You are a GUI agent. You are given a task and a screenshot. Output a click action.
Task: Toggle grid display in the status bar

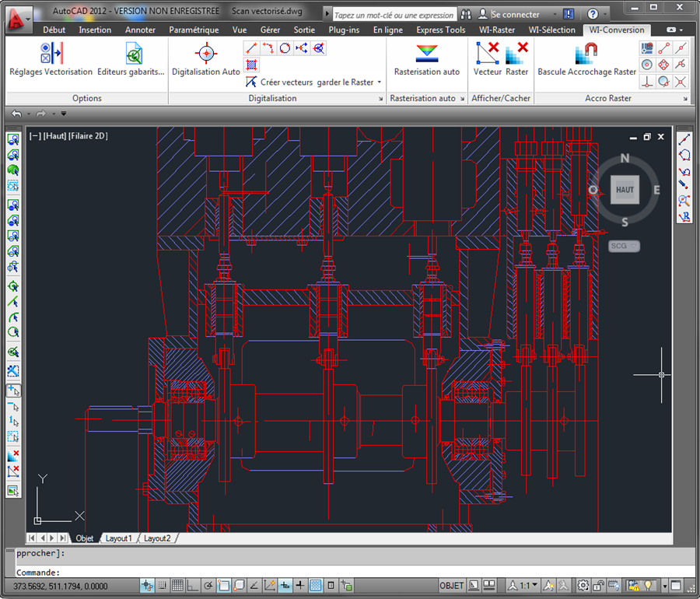pyautogui.click(x=177, y=585)
